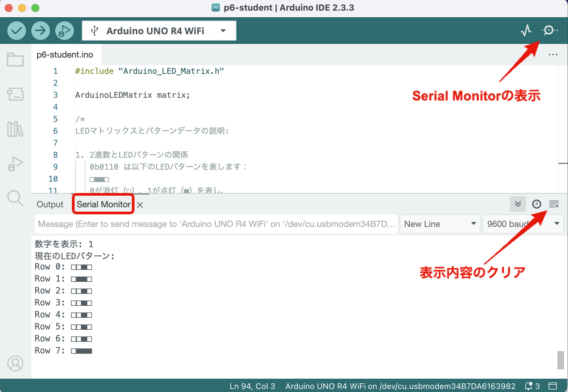Click line number 5 in the gutter
The height and width of the screenshot is (392, 568).
pos(55,119)
